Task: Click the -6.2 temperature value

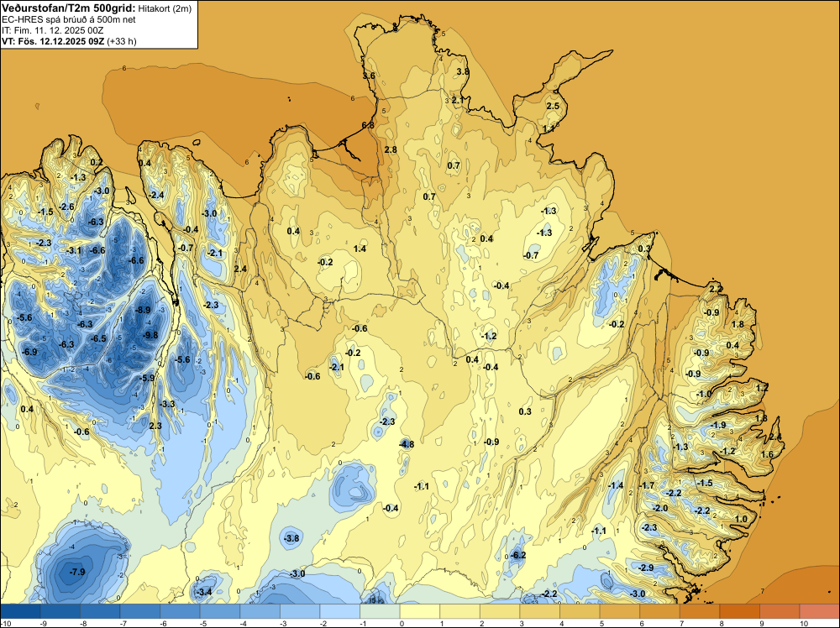Action: click(518, 555)
